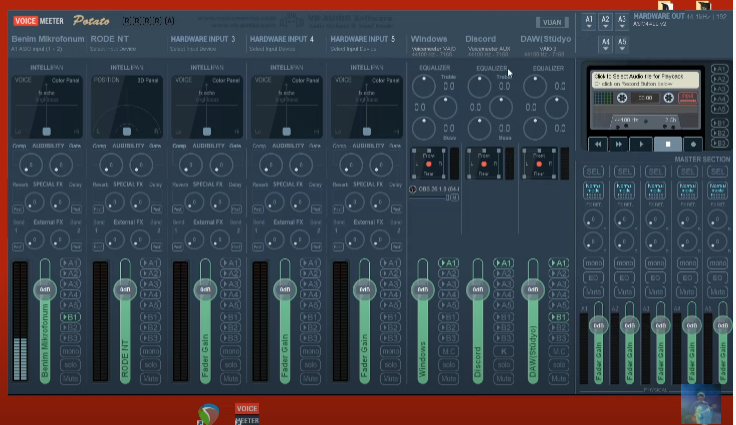Click the Comp knob on Benim Mikrofonum strip
Image resolution: width=736 pixels, height=425 pixels.
click(31, 165)
